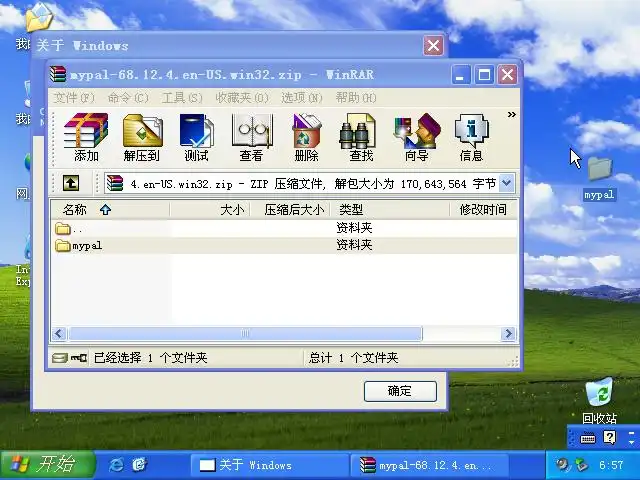Open the archive path dropdown arrow
Viewport: 640px width, 480px height.
click(x=506, y=183)
